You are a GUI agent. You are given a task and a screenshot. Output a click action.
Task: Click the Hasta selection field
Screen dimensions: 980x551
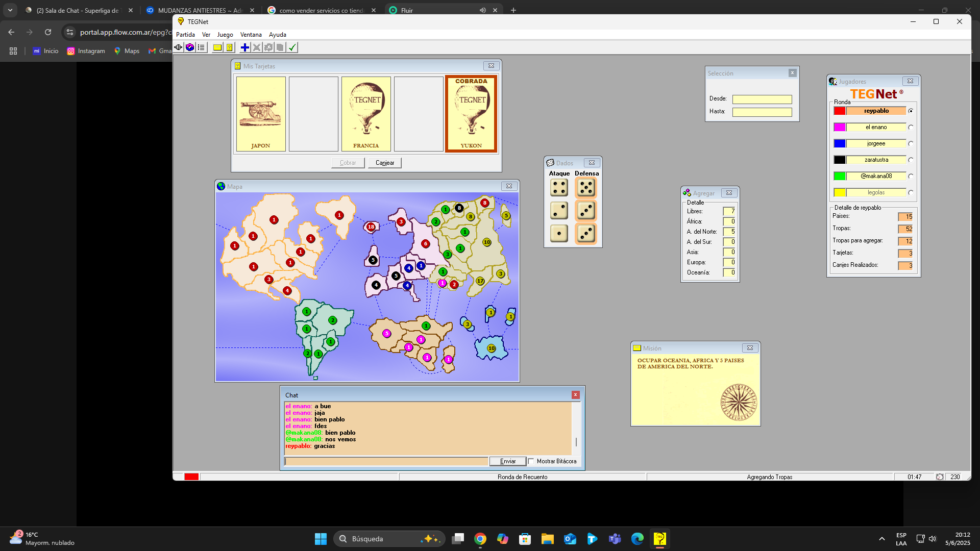[762, 112]
